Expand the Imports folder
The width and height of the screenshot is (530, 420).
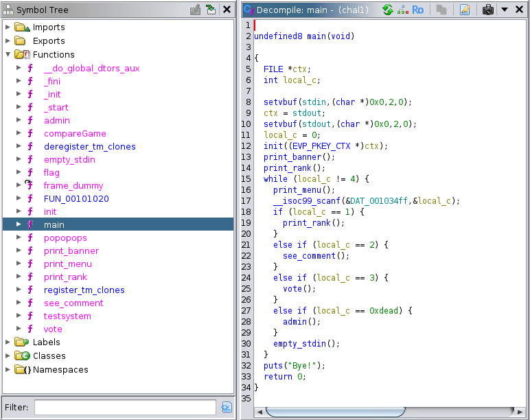coord(8,27)
